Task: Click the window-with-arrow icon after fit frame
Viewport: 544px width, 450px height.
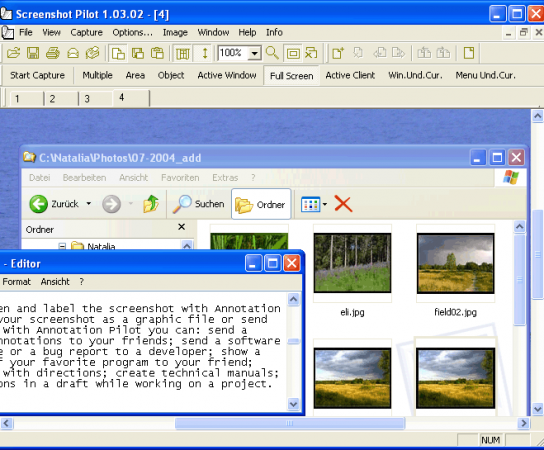Action: click(311, 53)
